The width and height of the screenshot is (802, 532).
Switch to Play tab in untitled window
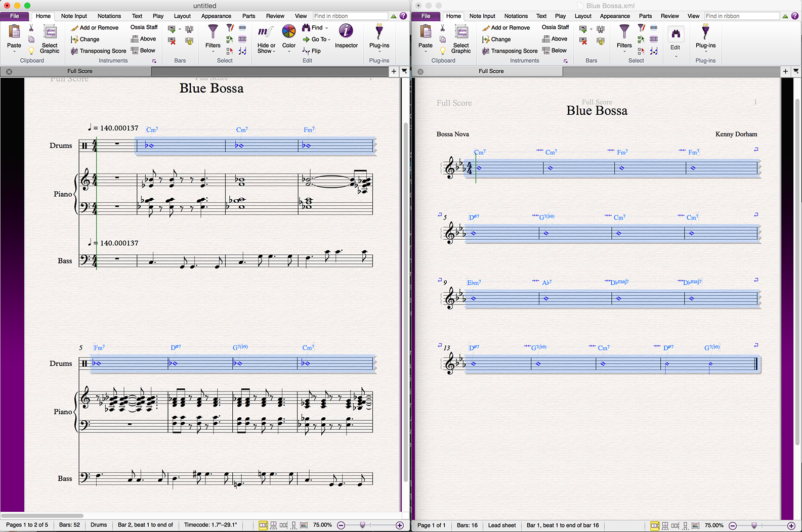pos(158,16)
